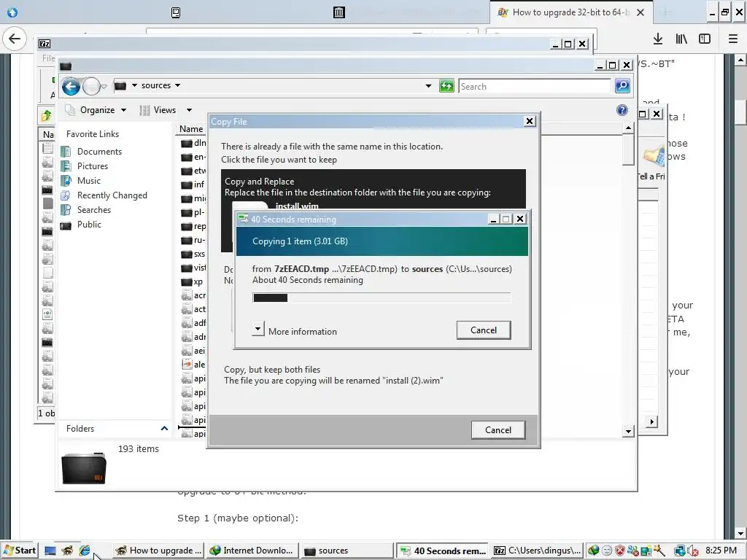Cancel the 3.01 GB copy in progress
747x560 pixels.
coord(484,330)
